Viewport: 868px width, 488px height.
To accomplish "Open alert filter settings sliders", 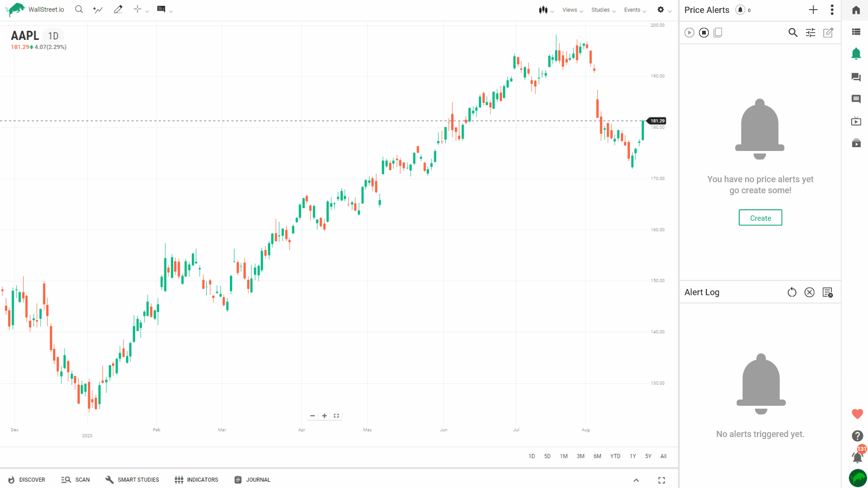I will click(x=811, y=33).
